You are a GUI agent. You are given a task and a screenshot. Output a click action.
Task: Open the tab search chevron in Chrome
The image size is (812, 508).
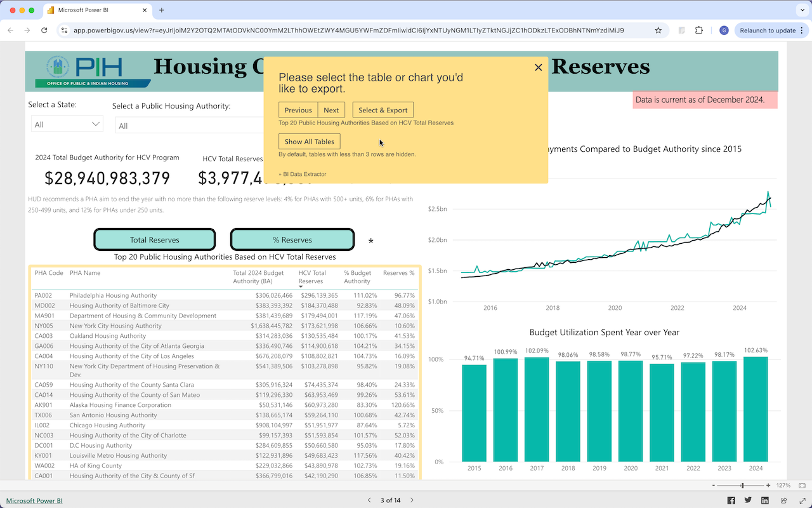coord(801,10)
